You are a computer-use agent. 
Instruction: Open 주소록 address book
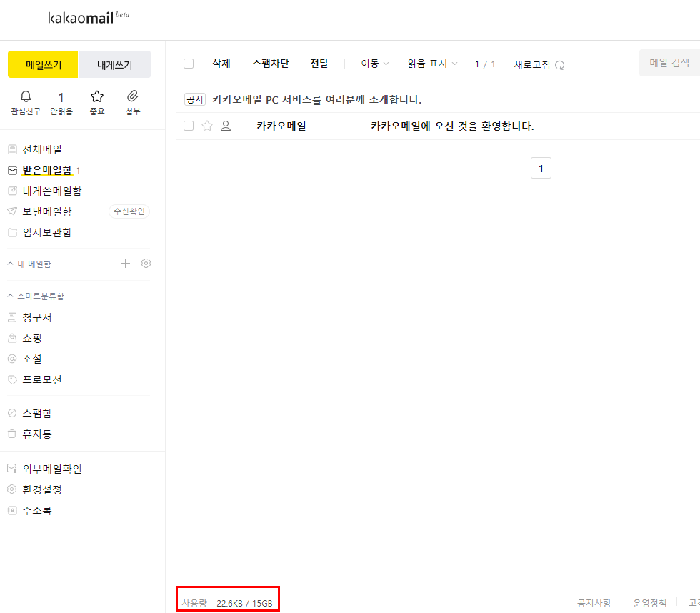37,510
